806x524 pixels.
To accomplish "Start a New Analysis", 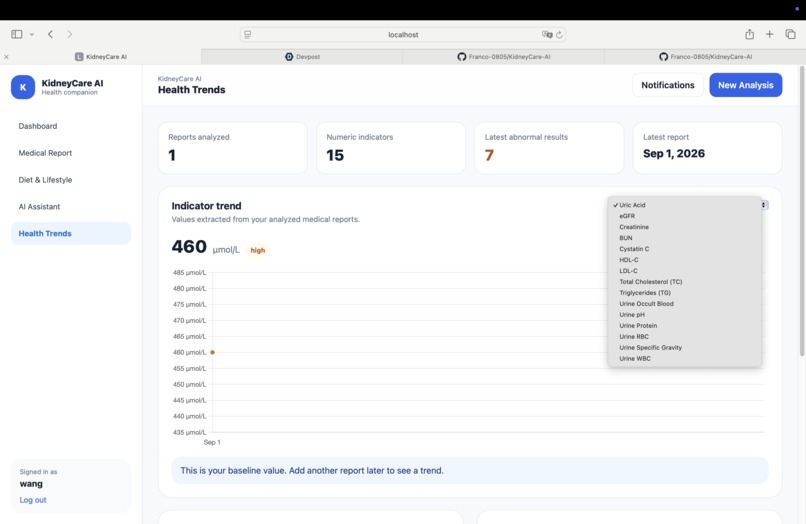I will point(745,85).
